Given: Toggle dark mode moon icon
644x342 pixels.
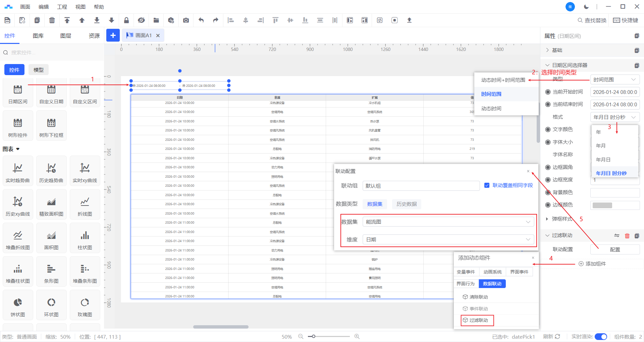Looking at the screenshot, I should point(586,7).
